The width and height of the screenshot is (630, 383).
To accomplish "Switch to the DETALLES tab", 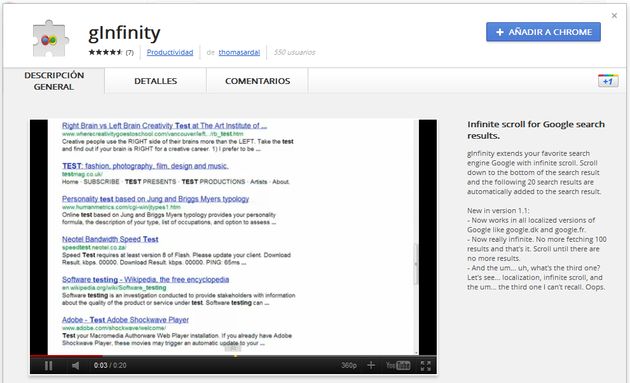I will pyautogui.click(x=155, y=81).
